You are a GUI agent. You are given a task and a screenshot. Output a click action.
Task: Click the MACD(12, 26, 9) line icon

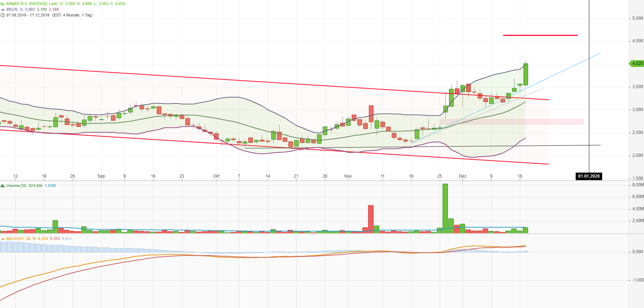(3, 239)
